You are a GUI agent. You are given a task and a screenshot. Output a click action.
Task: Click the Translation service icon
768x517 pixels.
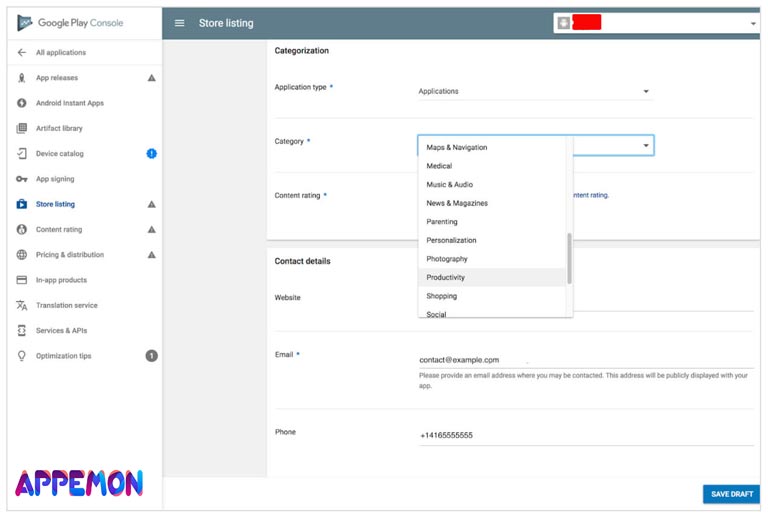coord(22,306)
